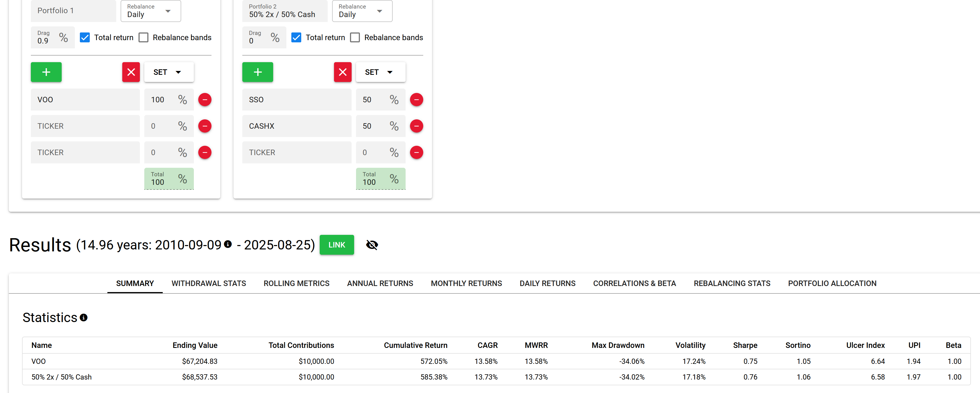Open the Daily Returns tab

547,283
